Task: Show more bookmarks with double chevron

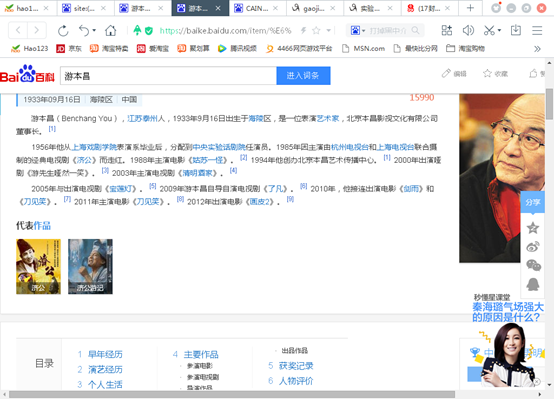Action: (537, 49)
